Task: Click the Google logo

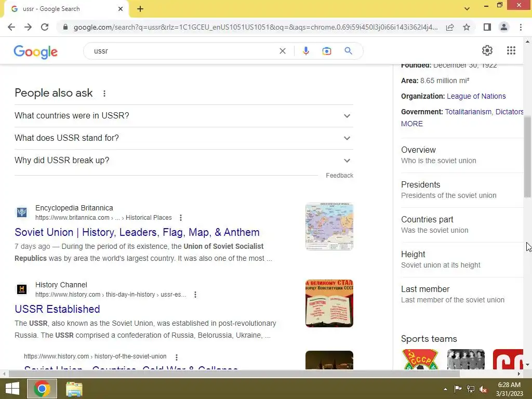Action: (x=36, y=51)
